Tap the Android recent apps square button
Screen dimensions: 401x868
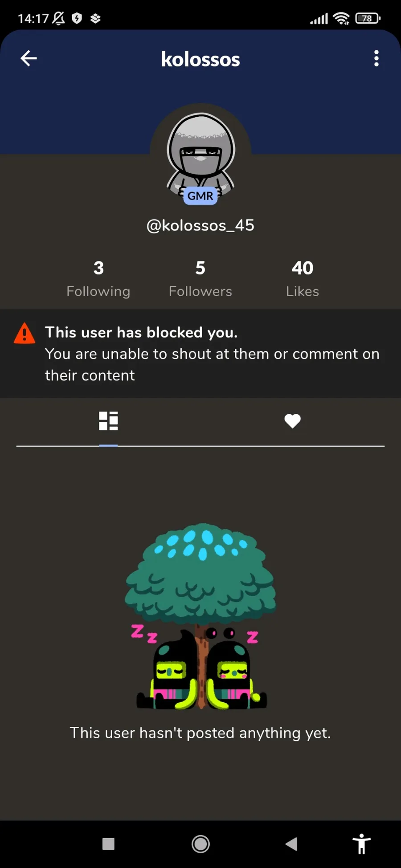click(108, 844)
